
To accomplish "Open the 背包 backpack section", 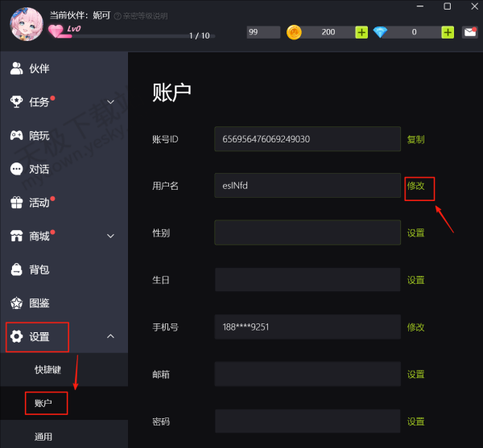I will (31, 269).
